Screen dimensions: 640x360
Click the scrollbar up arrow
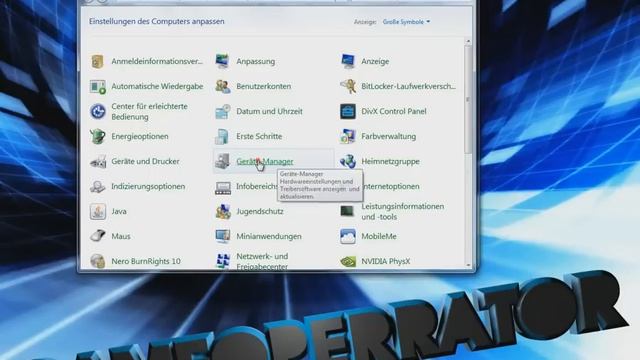(x=468, y=42)
